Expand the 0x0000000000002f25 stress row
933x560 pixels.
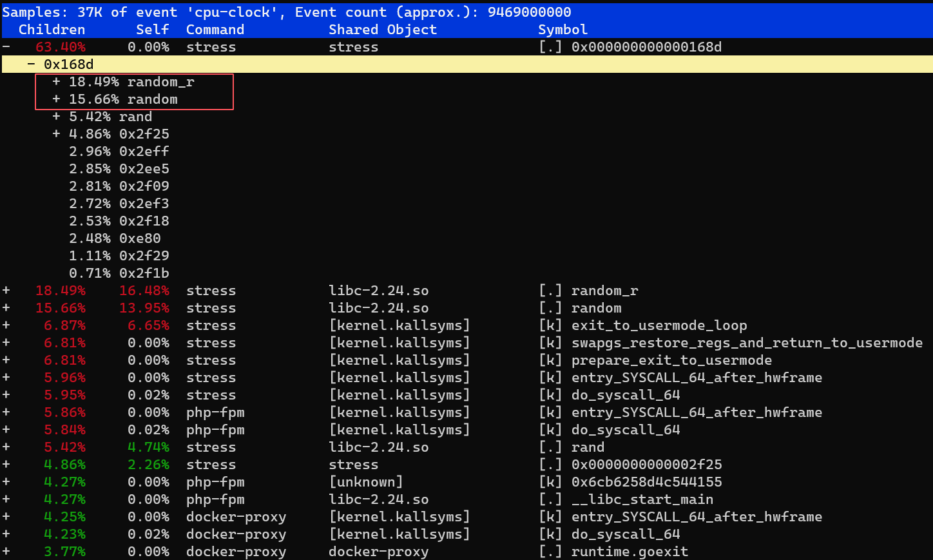(x=6, y=465)
